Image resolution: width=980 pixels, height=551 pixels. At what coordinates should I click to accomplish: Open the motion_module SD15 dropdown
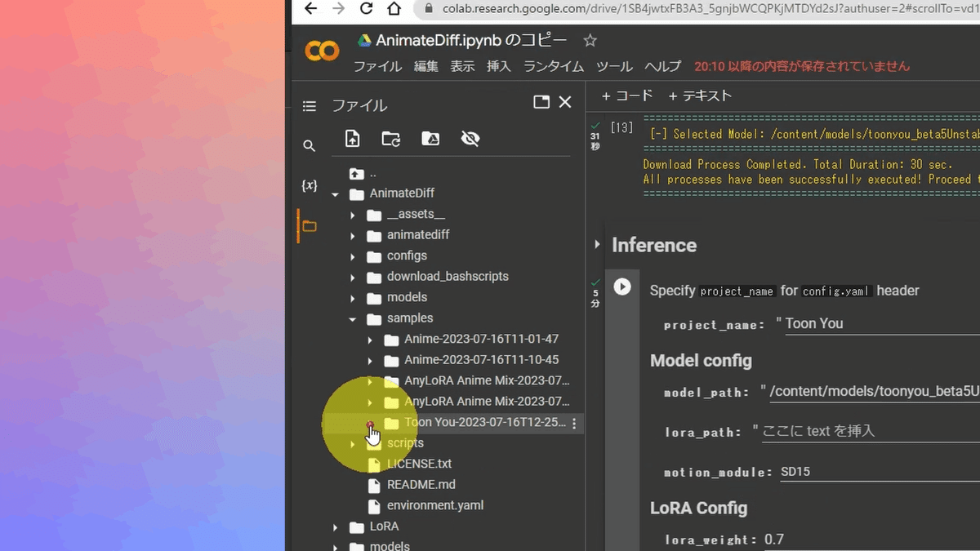coord(880,472)
